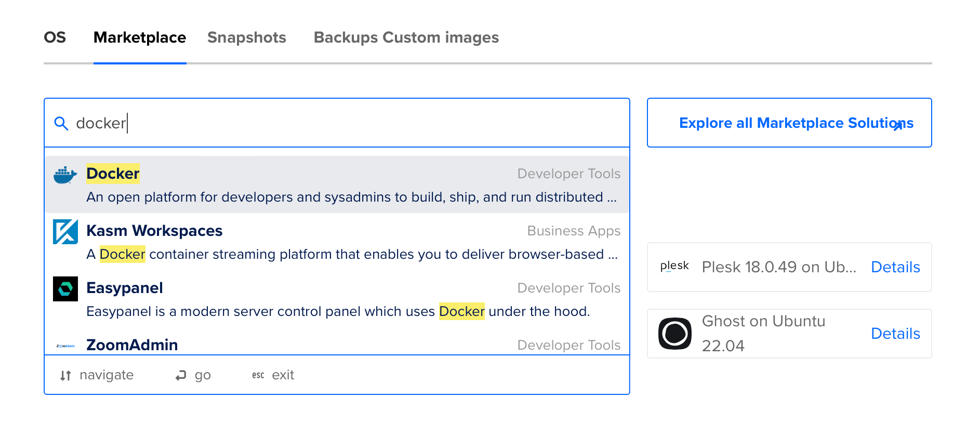Pick the Easypanel result description text
The width and height of the screenshot is (980, 424).
338,311
